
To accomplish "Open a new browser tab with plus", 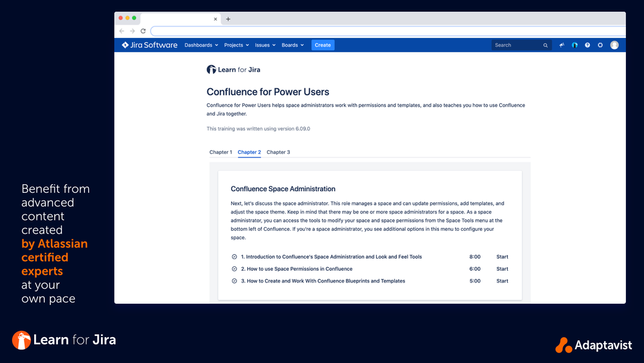I will [228, 19].
